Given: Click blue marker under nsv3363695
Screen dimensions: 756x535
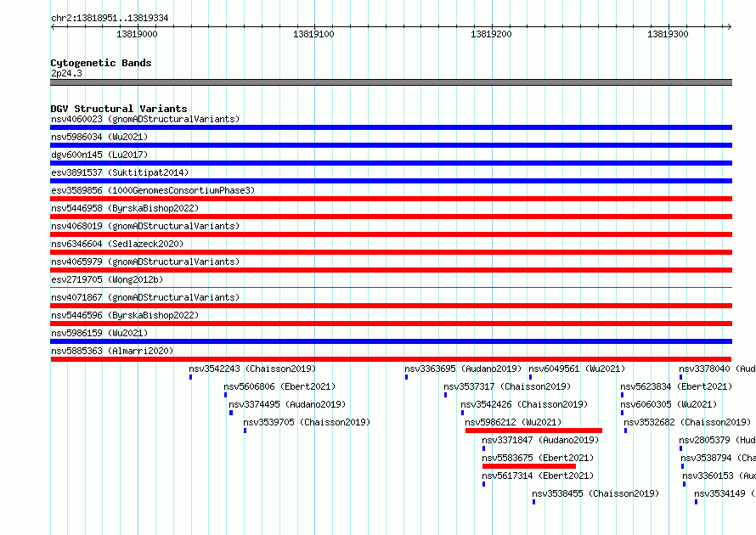Looking at the screenshot, I should coord(406,377).
